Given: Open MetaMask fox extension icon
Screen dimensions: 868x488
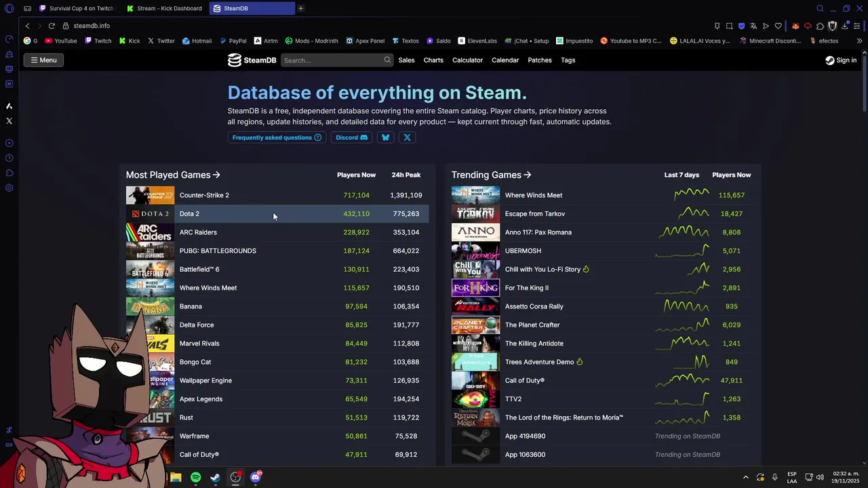Looking at the screenshot, I should (x=795, y=26).
